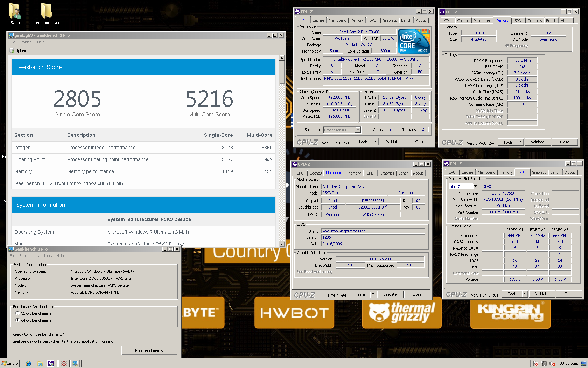Click the show desktop tray icon

[x=583, y=363]
